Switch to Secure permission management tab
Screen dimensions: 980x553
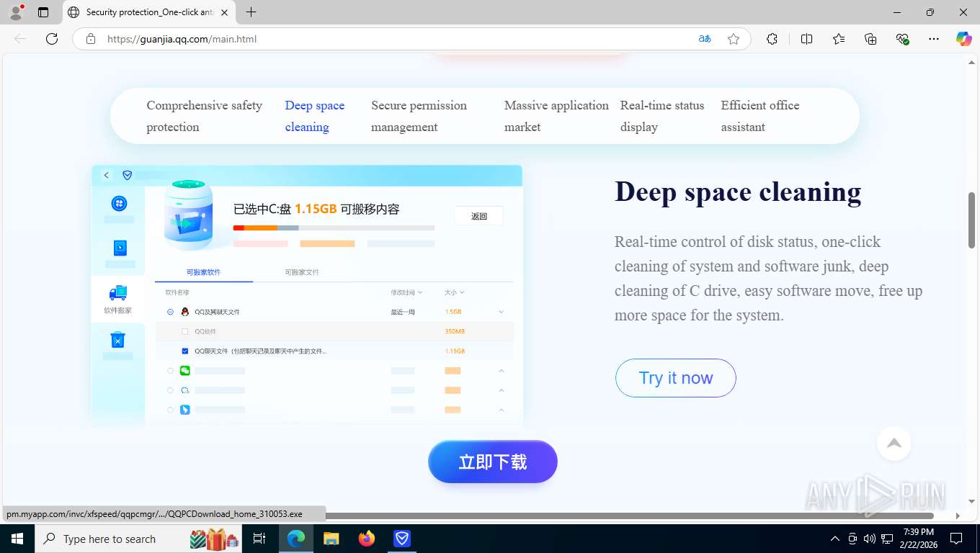pos(419,116)
